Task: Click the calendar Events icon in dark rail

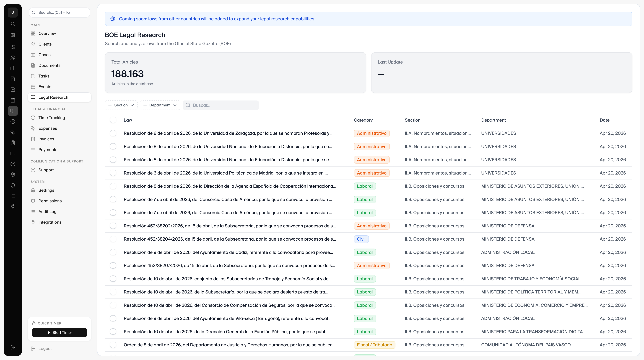Action: [13, 100]
